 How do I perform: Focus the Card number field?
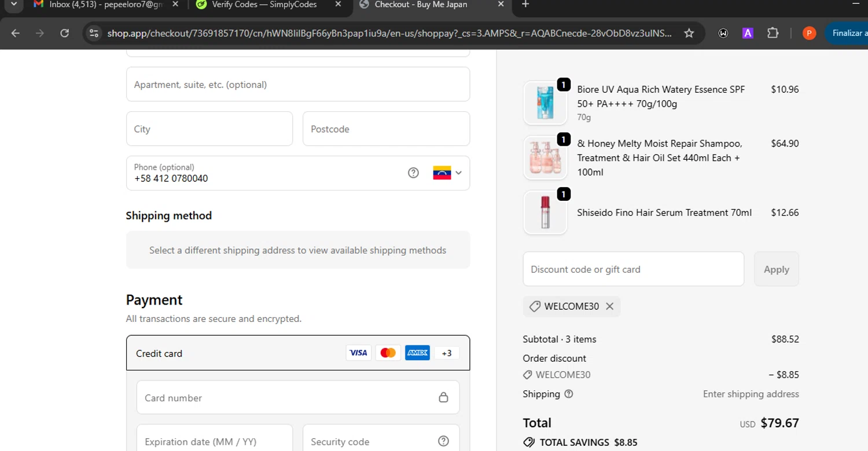[x=298, y=398]
